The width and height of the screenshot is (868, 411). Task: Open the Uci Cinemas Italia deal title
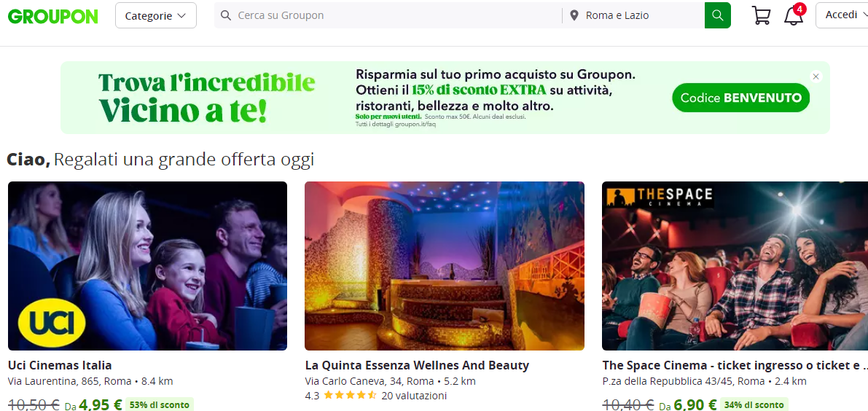click(60, 365)
